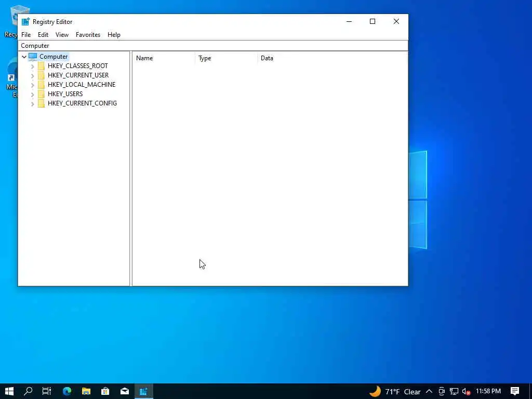Expand the HKEY_CURRENT_USER key

tap(33, 76)
